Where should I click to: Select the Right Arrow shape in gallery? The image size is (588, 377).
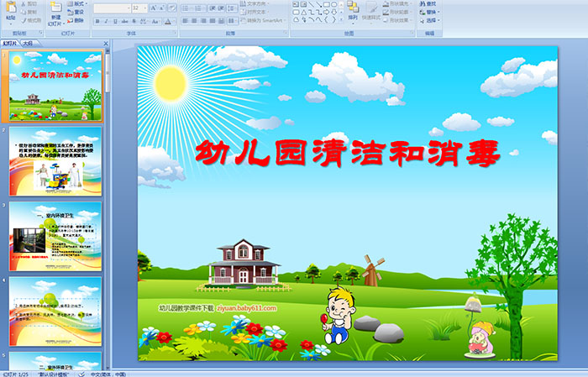click(326, 12)
